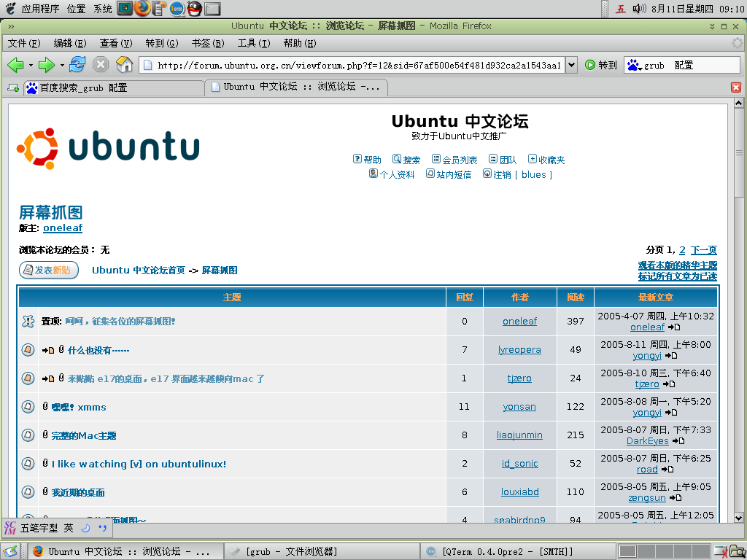Open the back button history dropdown

[31, 65]
